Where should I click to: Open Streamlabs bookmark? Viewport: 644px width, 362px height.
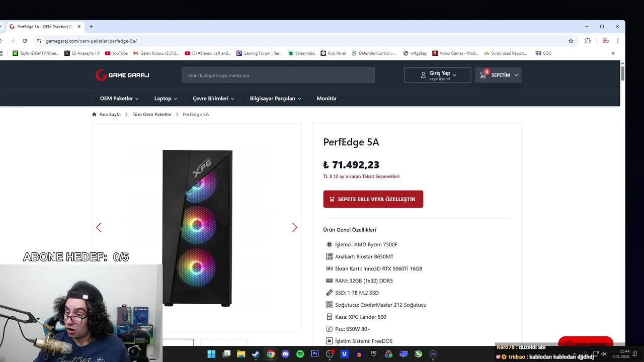301,53
